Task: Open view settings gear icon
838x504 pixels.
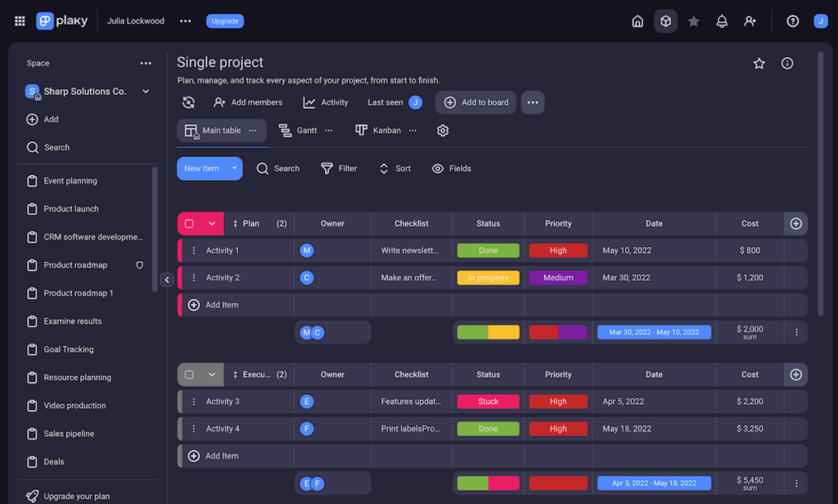Action: click(x=443, y=131)
